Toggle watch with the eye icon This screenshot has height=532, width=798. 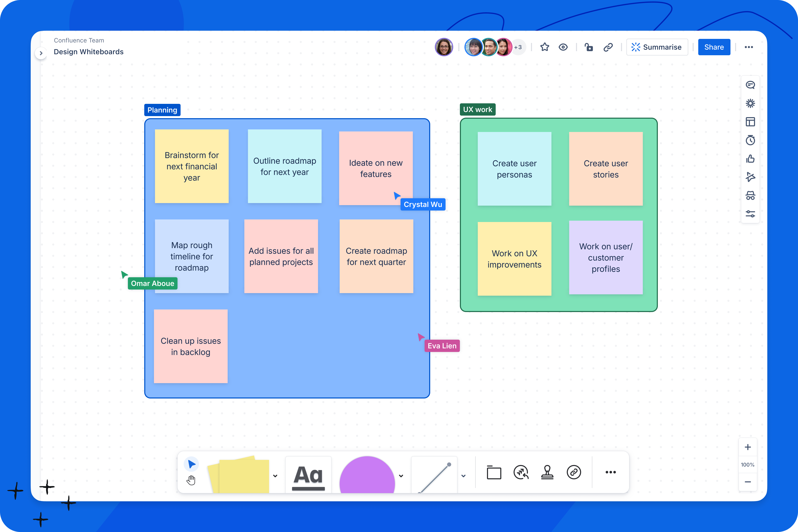(x=563, y=47)
